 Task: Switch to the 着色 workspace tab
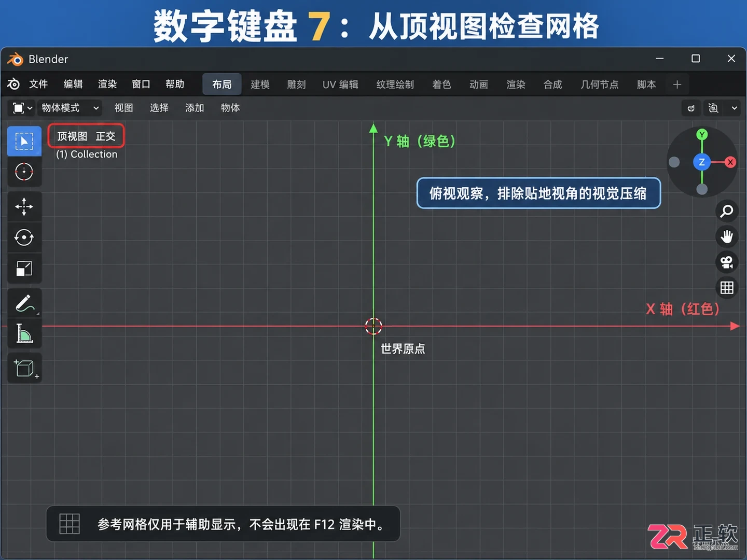(441, 85)
